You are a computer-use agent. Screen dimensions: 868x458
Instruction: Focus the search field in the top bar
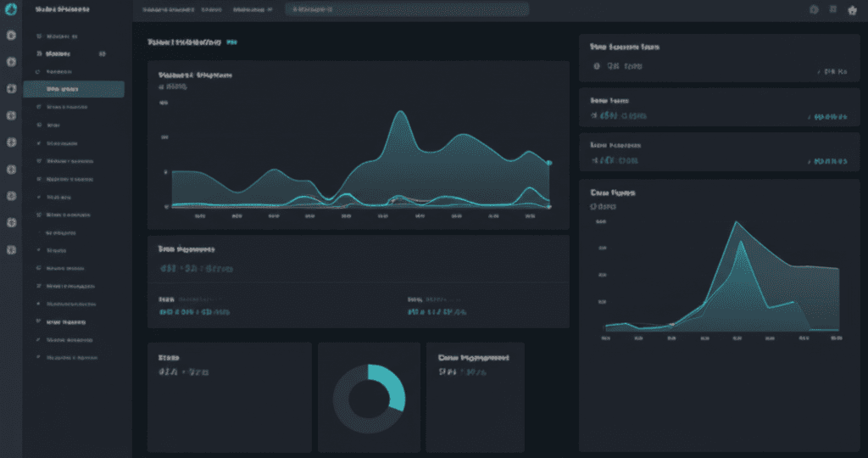point(407,9)
